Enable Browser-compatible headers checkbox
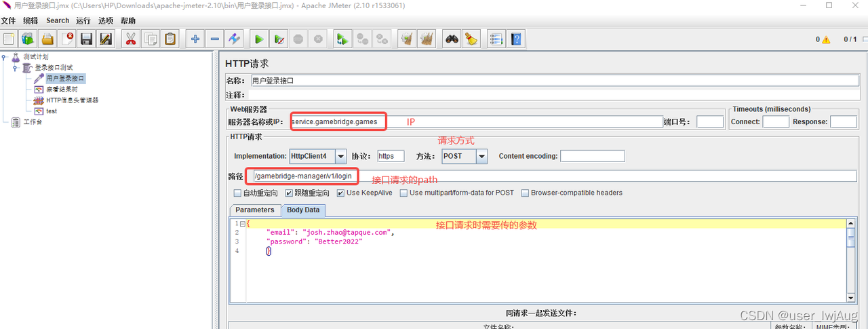The image size is (868, 329). pos(525,193)
